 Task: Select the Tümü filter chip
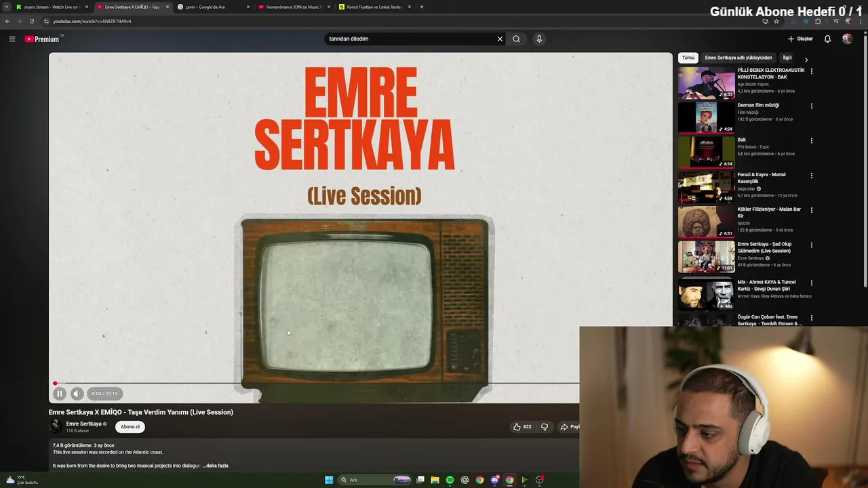[688, 58]
